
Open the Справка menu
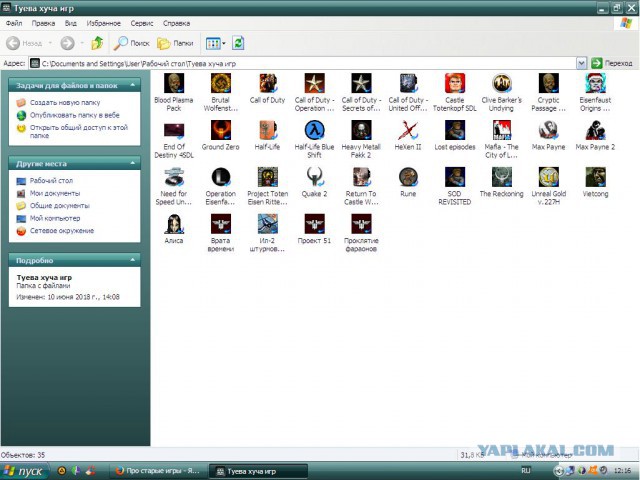[x=176, y=23]
